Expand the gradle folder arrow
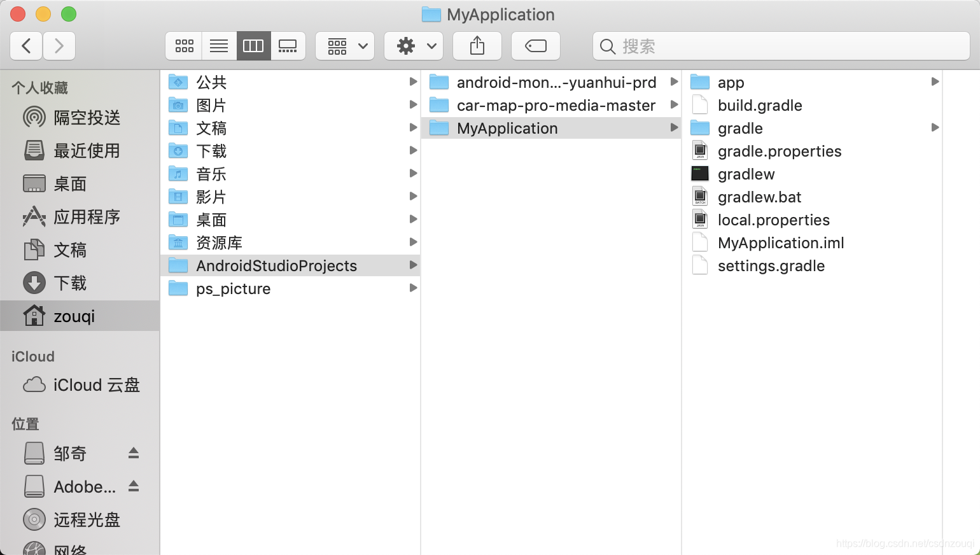980x555 pixels. point(935,127)
